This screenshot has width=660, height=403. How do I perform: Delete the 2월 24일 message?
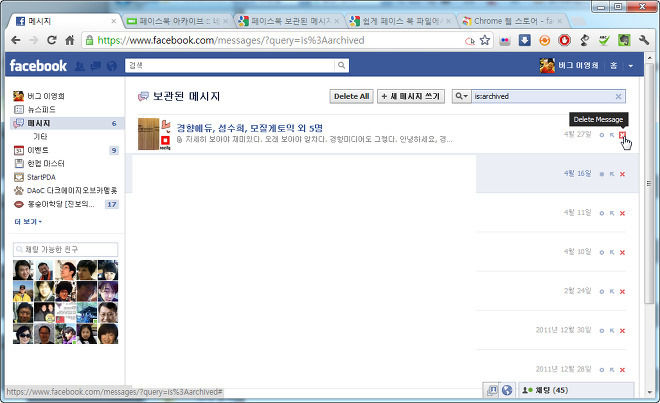point(622,291)
